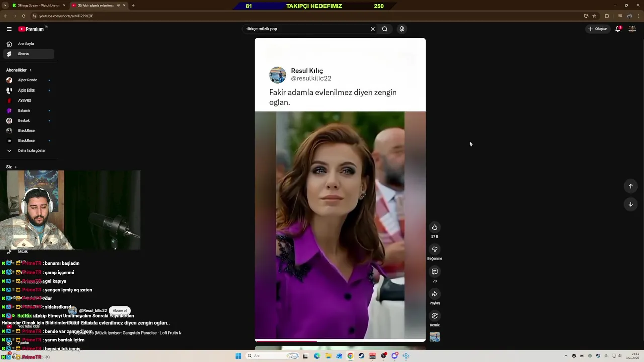The height and width of the screenshot is (362, 644).
Task: Remix this Short
Action: 435,316
